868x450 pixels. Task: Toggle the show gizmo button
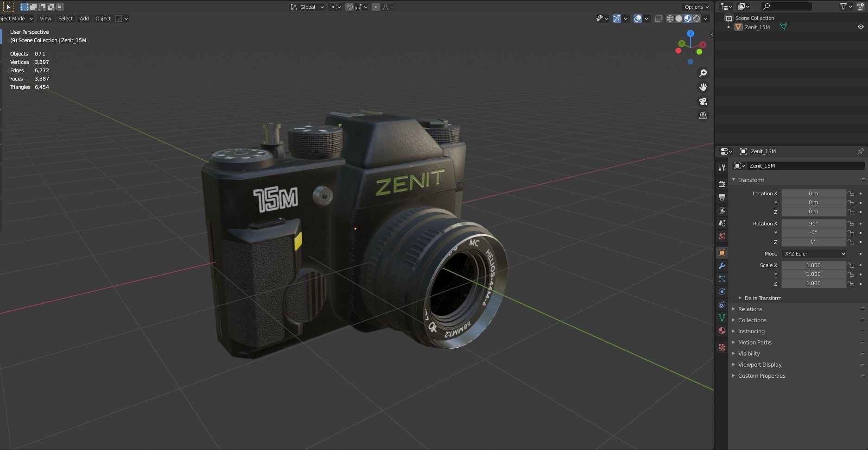tap(617, 19)
